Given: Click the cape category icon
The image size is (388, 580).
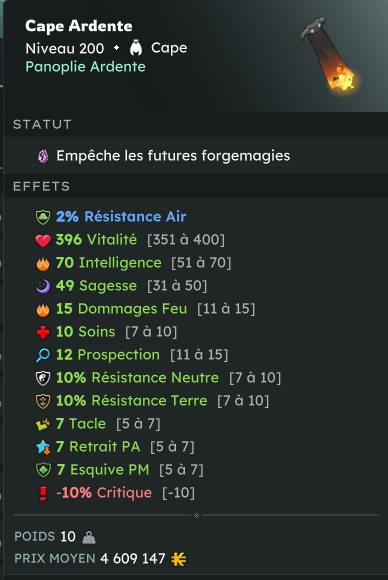Looking at the screenshot, I should [136, 48].
